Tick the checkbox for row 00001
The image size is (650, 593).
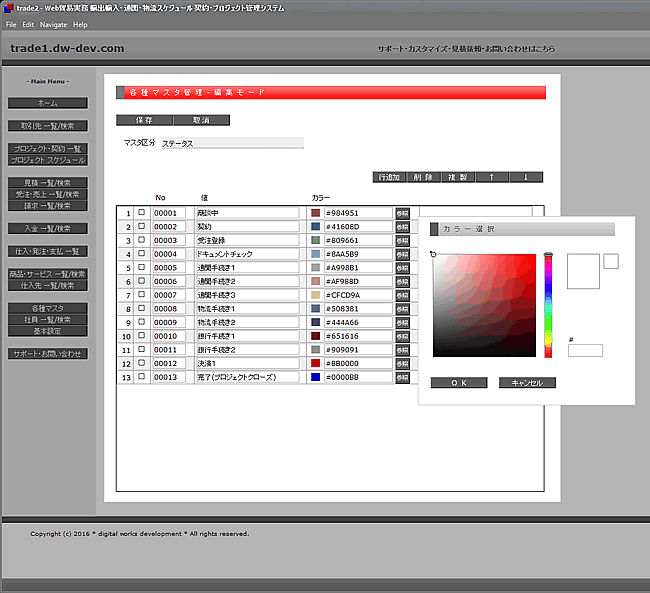141,212
